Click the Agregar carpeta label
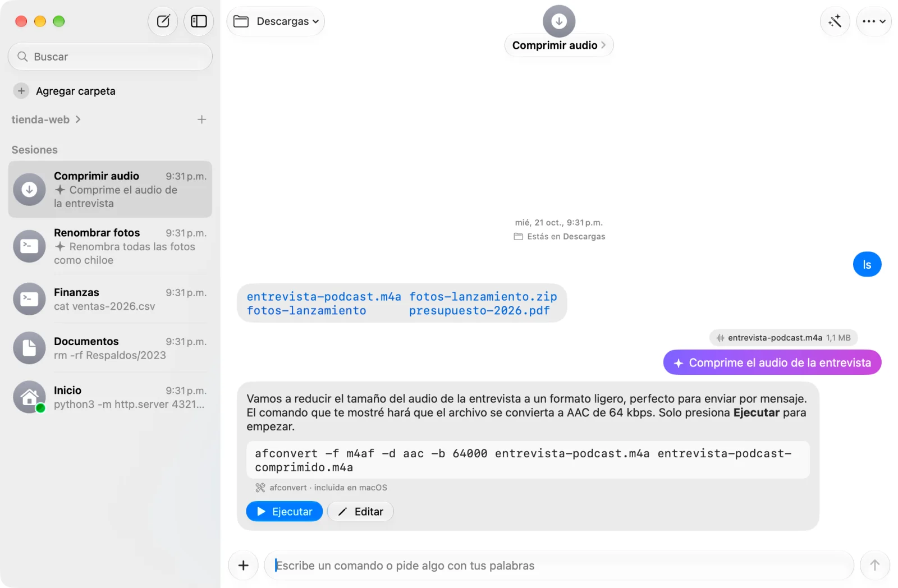The height and width of the screenshot is (588, 898). pos(76,91)
